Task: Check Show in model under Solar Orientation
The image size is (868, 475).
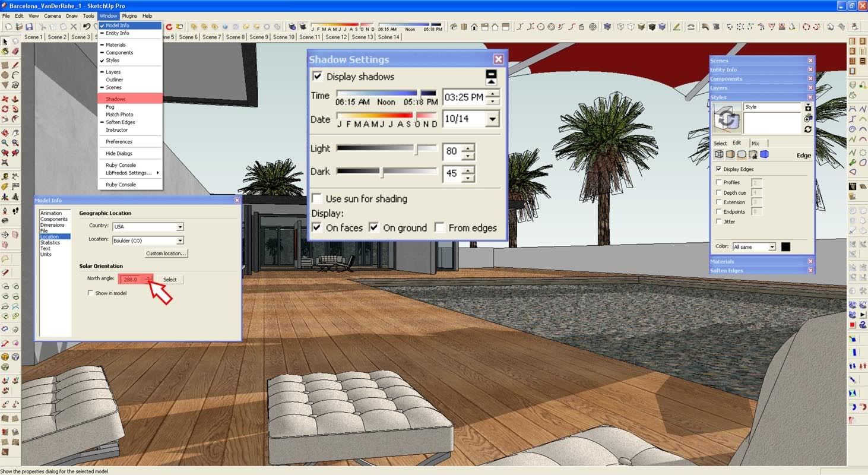Action: click(90, 293)
